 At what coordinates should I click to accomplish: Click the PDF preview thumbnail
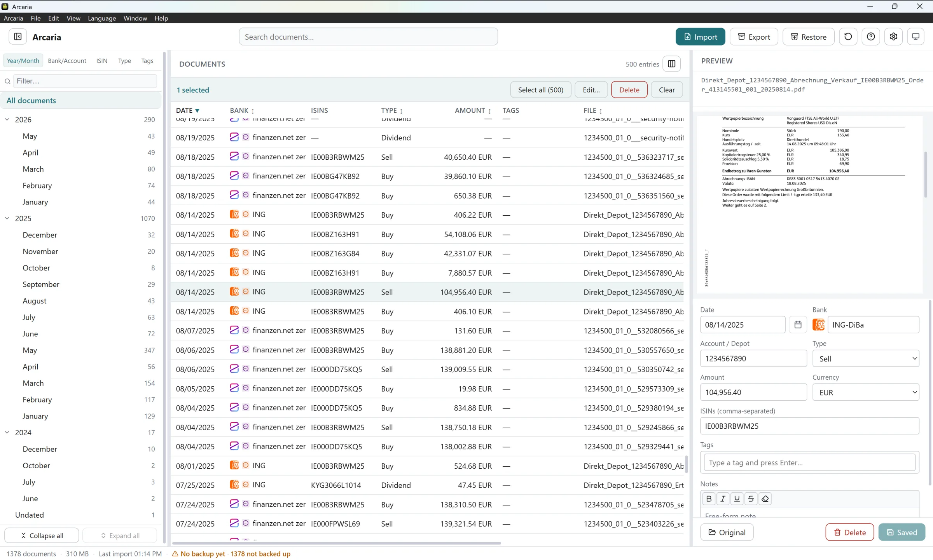(x=809, y=204)
